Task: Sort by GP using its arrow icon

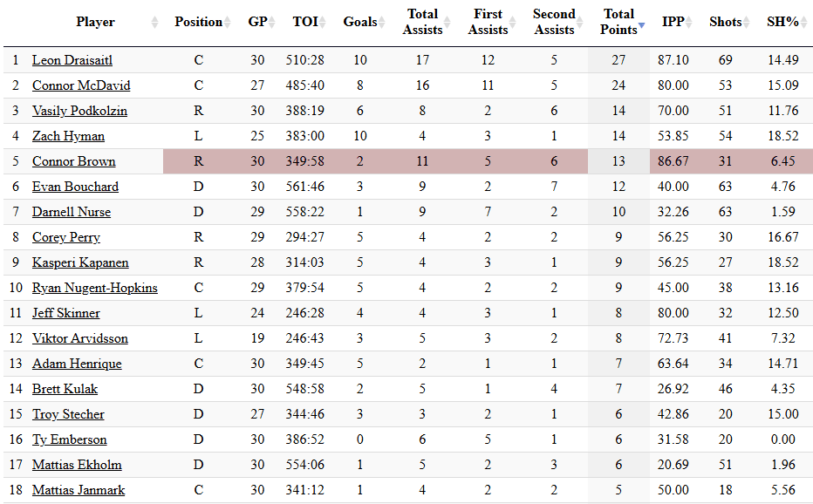Action: coord(271,23)
